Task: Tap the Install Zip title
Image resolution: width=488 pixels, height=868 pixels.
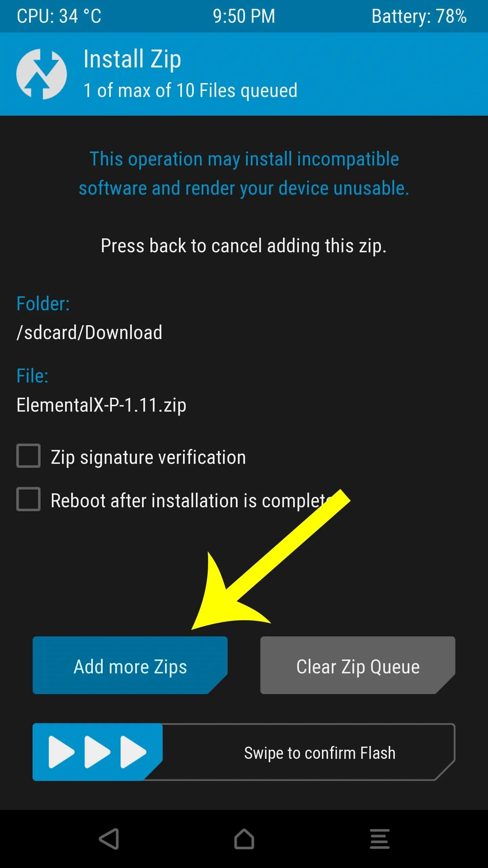Action: click(132, 60)
